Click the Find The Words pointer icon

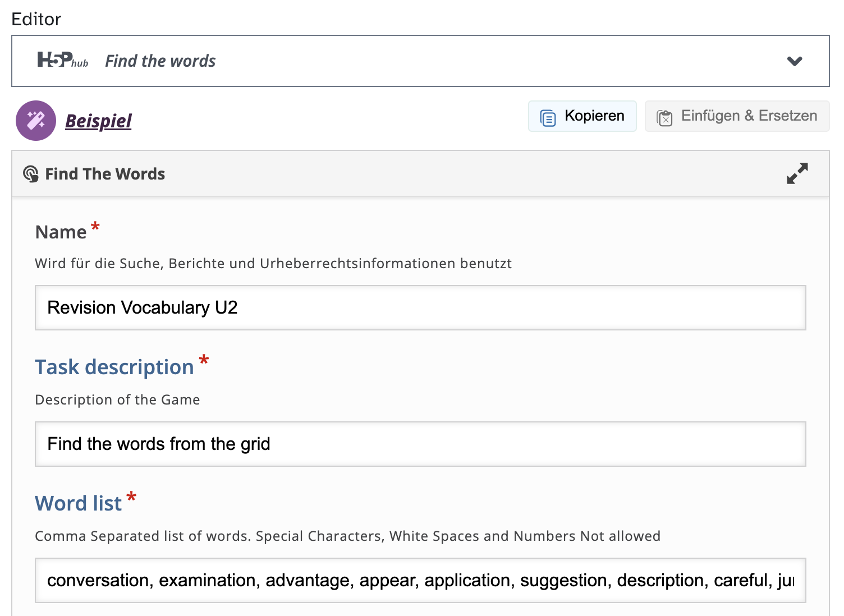tap(31, 174)
